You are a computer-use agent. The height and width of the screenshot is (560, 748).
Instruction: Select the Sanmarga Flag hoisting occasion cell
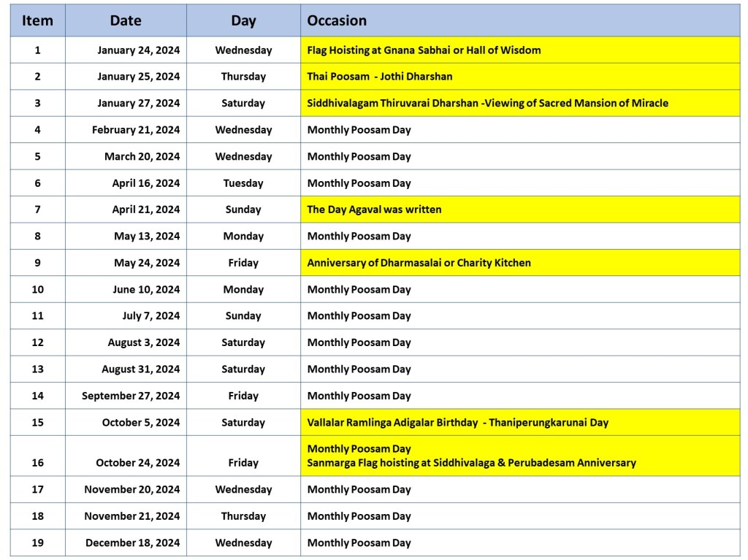pos(471,462)
